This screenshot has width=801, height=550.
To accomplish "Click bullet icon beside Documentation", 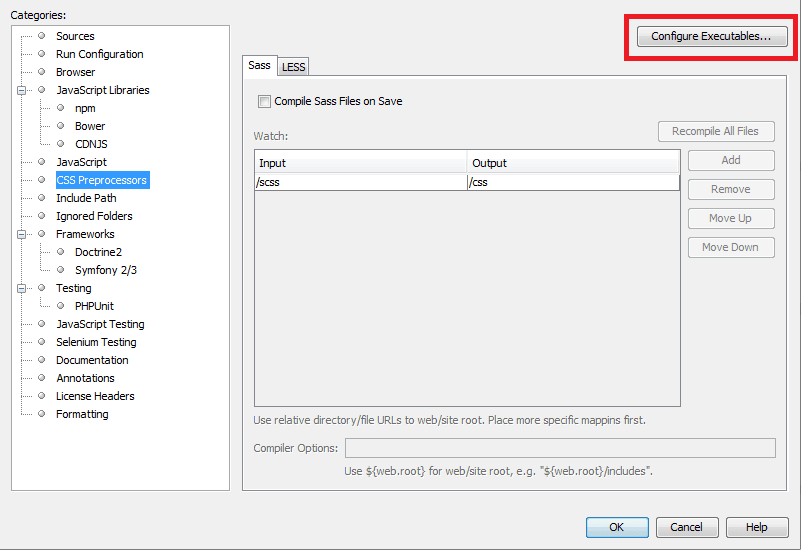I will [x=42, y=360].
